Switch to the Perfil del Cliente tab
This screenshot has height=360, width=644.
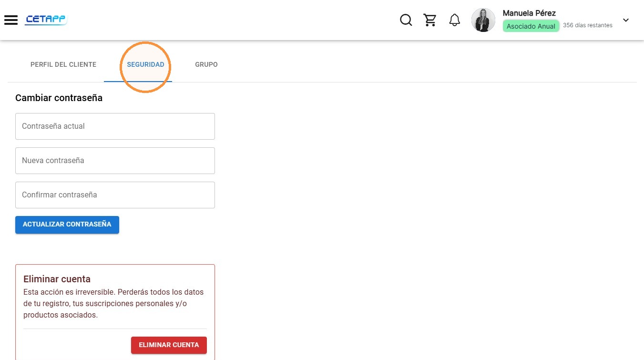63,64
